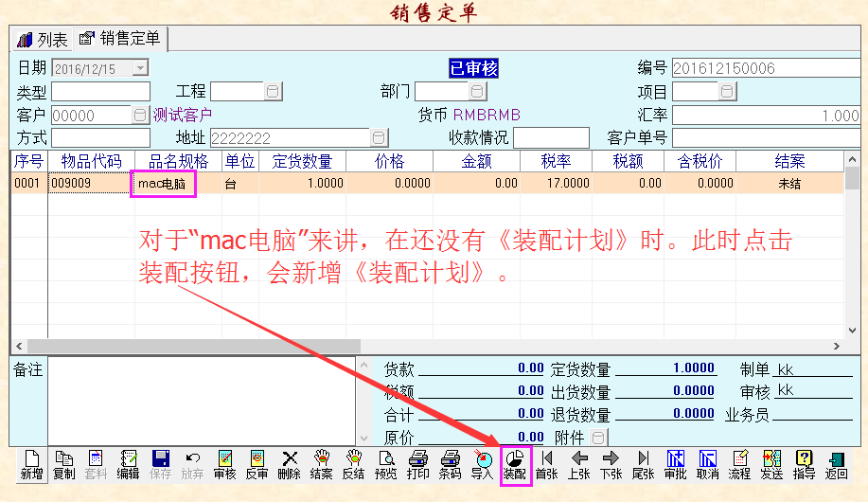The width and height of the screenshot is (868, 502).
Task: Go to first record with 首张
Action: tap(546, 465)
